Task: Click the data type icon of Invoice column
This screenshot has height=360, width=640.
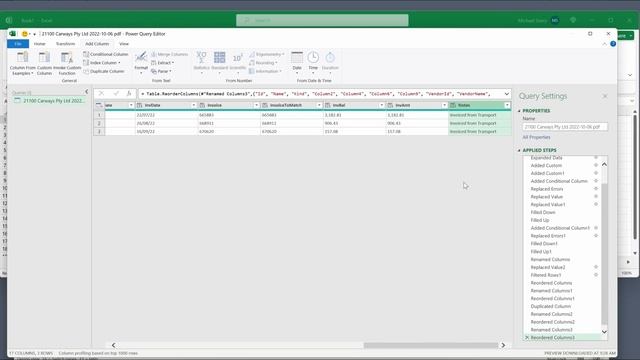Action: 202,105
